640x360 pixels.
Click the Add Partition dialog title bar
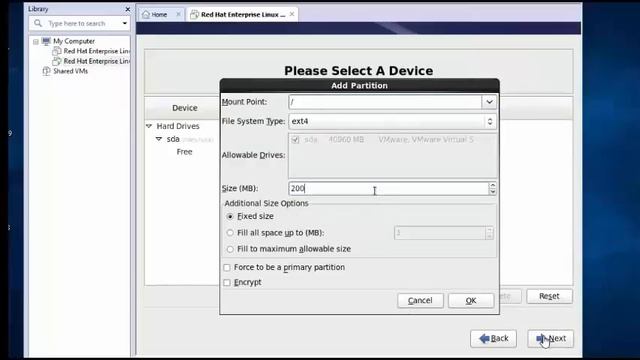[x=359, y=86]
